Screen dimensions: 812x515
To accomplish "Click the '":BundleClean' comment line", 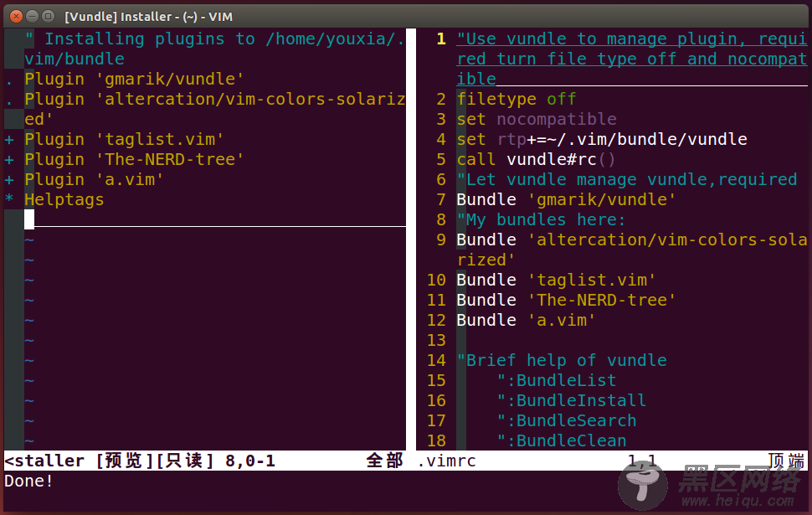I will coord(562,441).
